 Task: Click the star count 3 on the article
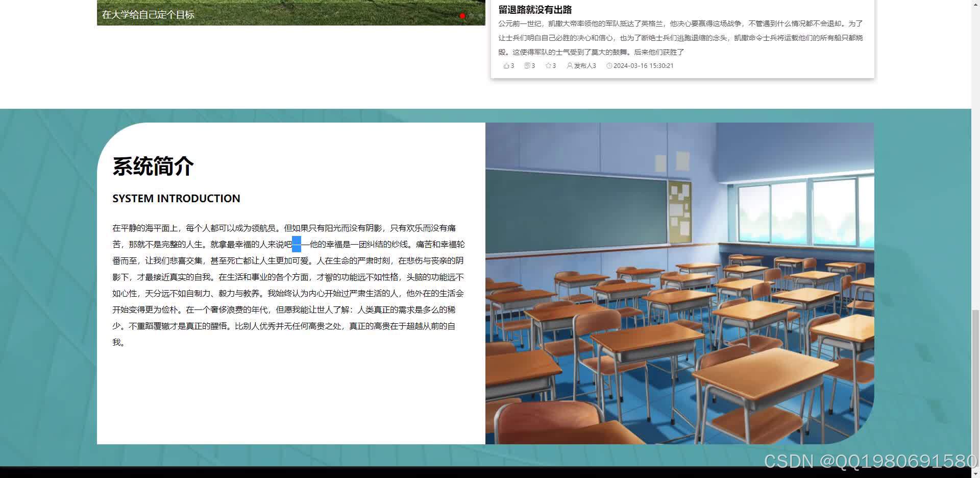pyautogui.click(x=554, y=65)
